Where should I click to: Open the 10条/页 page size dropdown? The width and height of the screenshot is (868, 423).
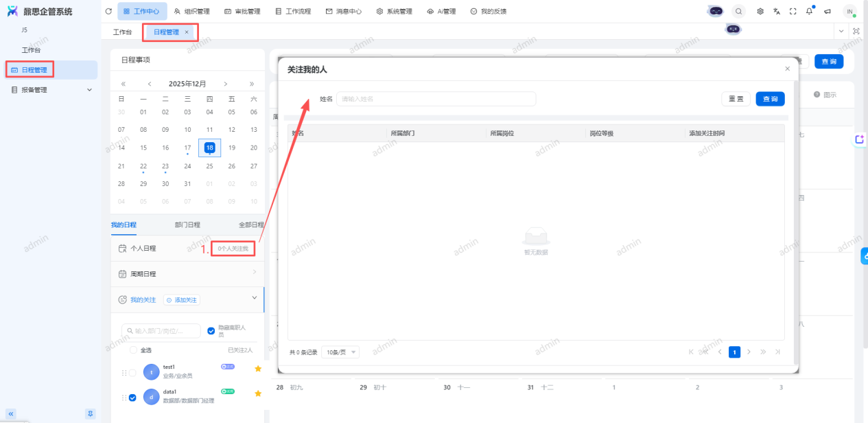(341, 352)
